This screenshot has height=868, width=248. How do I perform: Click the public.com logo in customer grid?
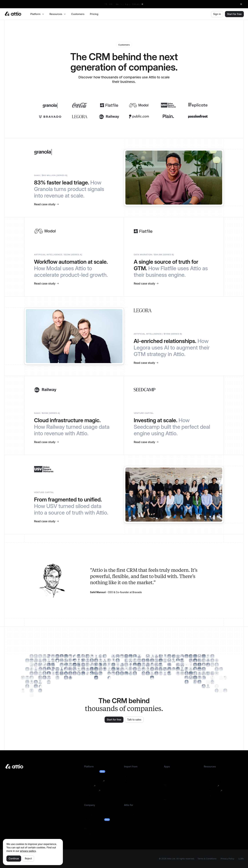point(139,116)
